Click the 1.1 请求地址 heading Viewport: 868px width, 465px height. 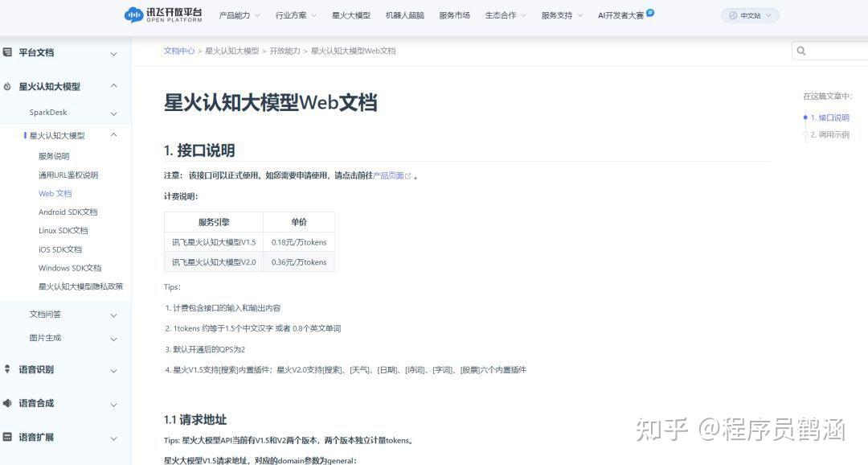pos(195,420)
